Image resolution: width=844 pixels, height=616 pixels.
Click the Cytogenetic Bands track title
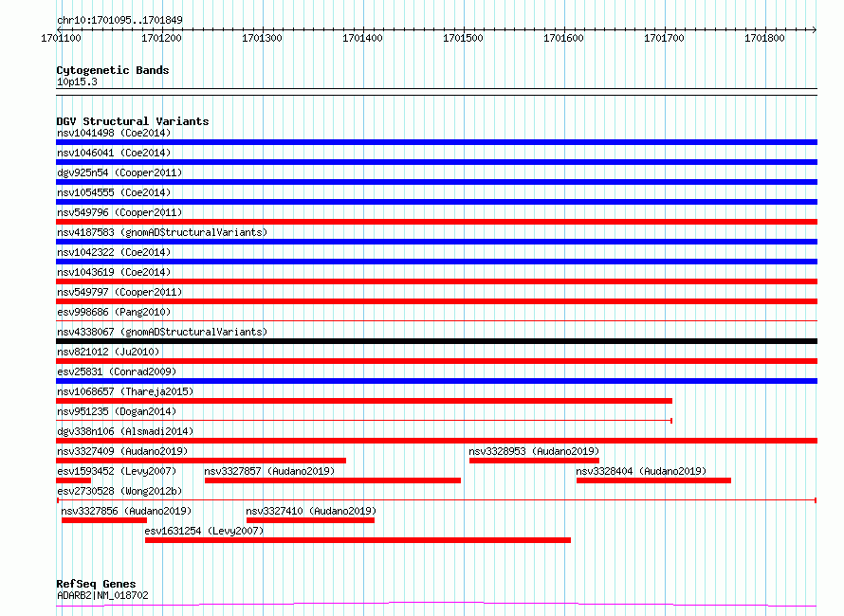113,70
